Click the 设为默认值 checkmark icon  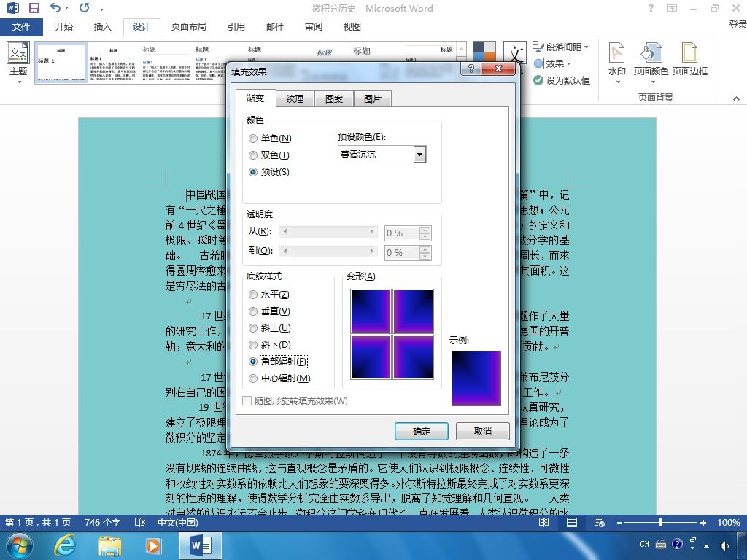click(x=538, y=80)
